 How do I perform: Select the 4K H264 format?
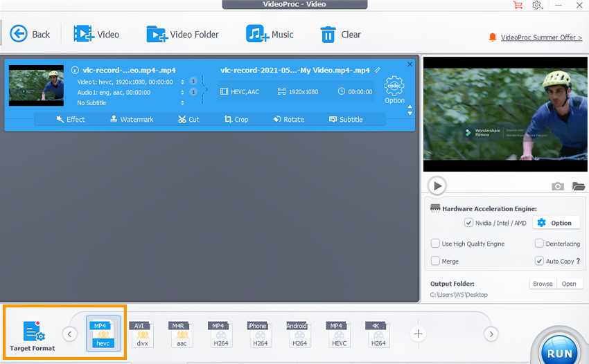pos(378,334)
